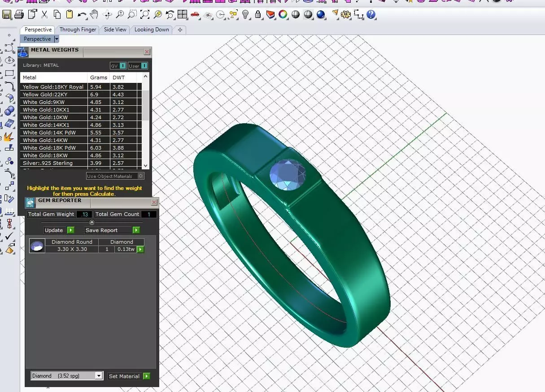This screenshot has width=545, height=392.
Task: Click the Zoom Extents icon
Action: (145, 15)
